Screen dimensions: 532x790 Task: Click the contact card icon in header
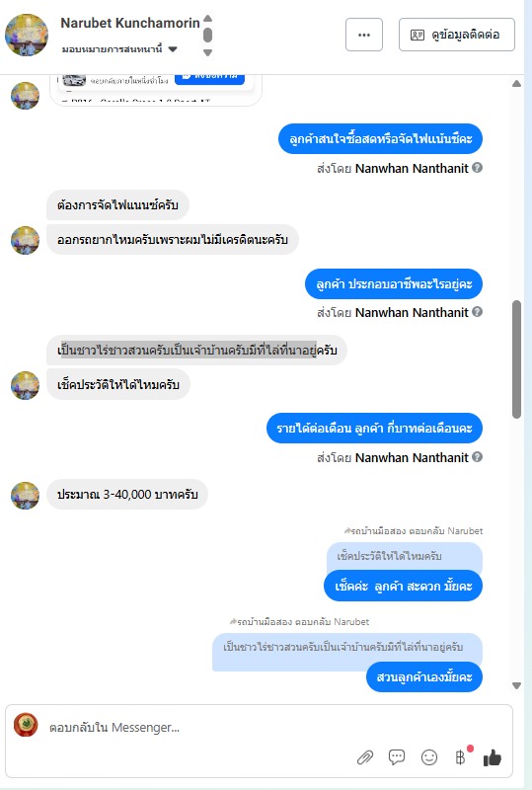coord(418,35)
